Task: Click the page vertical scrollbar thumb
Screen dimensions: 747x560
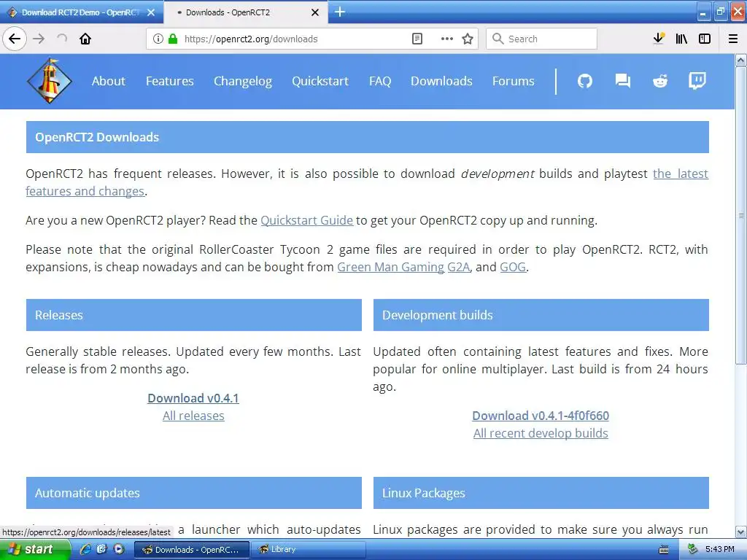Action: [x=741, y=215]
